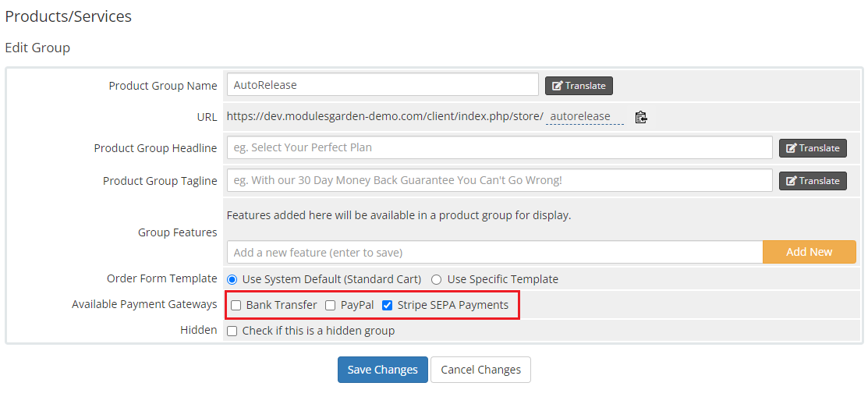Click the Cancel Changes button
868x404 pixels.
coord(480,370)
